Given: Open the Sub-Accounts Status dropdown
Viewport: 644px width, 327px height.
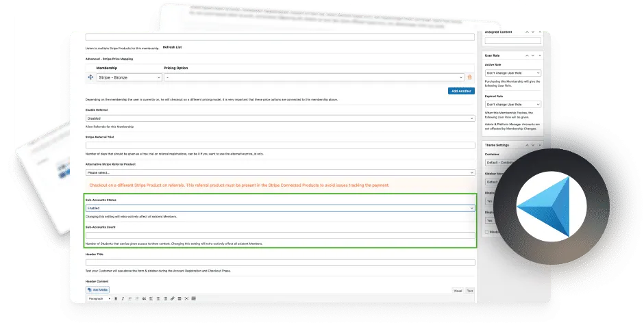Looking at the screenshot, I should [x=280, y=208].
